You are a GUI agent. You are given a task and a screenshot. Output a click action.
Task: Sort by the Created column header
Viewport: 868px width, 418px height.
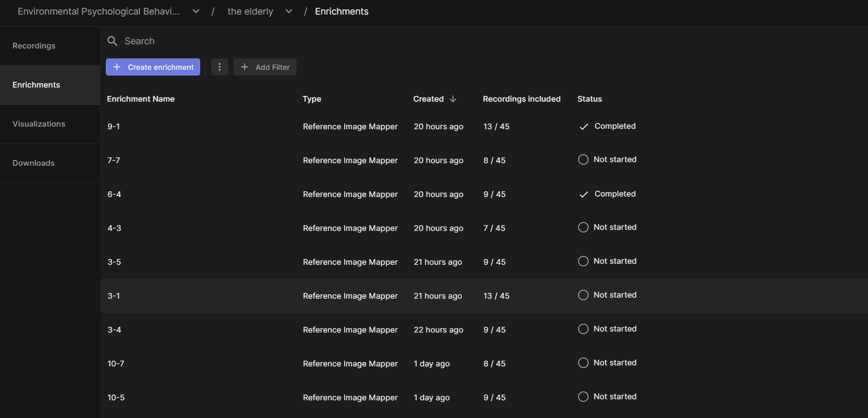tap(429, 99)
